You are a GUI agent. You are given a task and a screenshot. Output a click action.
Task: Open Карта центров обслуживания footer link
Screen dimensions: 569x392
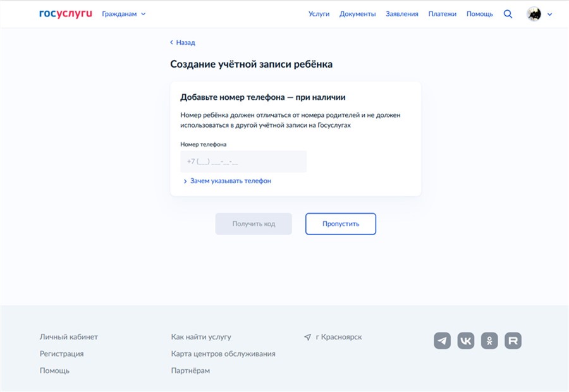coord(223,353)
